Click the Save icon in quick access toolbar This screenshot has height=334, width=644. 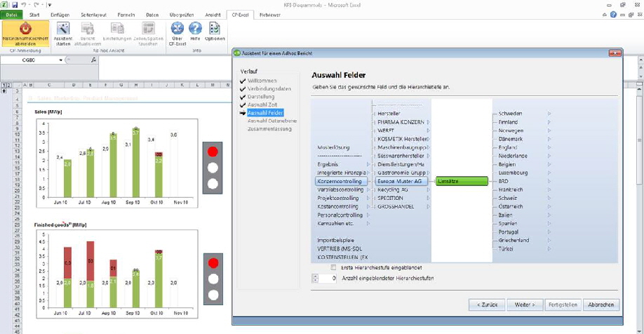pos(15,5)
